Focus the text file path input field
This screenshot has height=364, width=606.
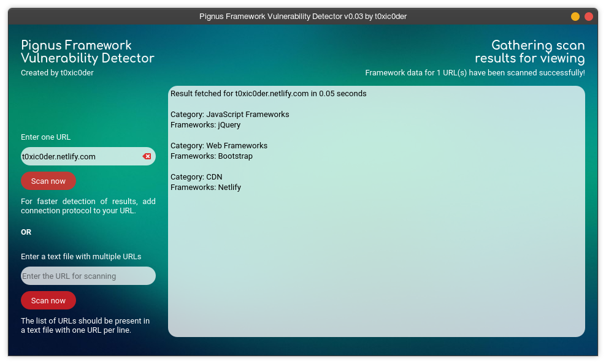click(88, 276)
